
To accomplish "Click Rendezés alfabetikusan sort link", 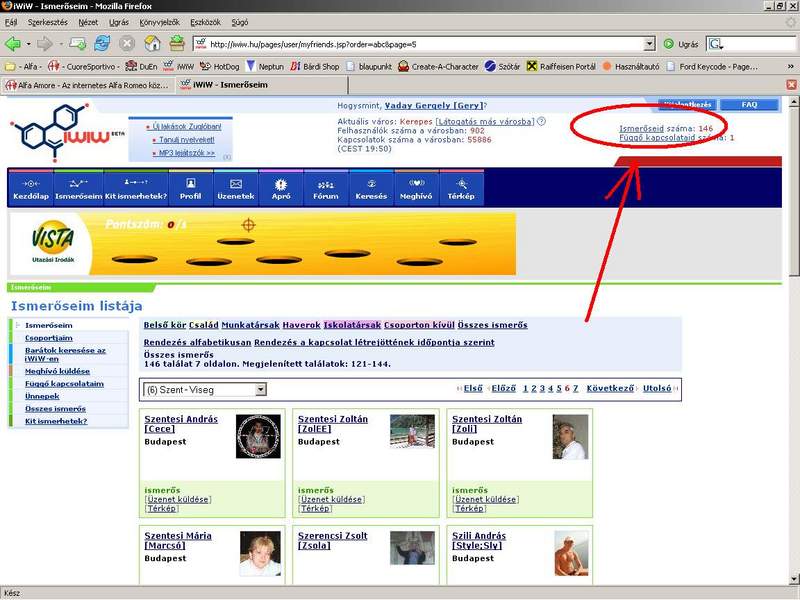I will coord(197,342).
